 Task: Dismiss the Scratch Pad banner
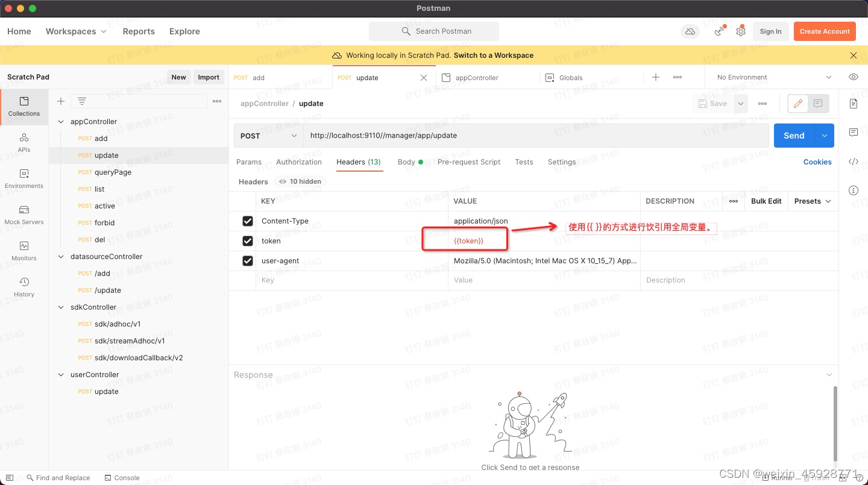pos(853,55)
